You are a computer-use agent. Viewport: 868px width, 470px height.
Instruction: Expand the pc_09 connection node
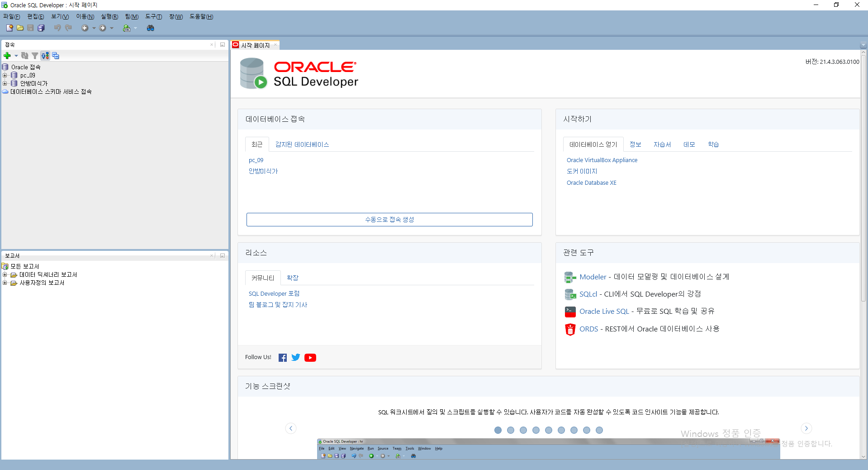click(5, 75)
